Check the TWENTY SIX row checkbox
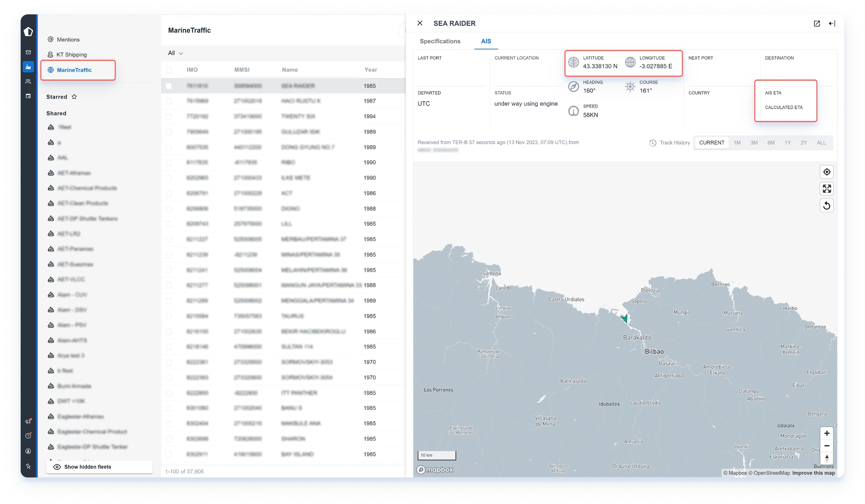865x504 pixels. tap(169, 117)
